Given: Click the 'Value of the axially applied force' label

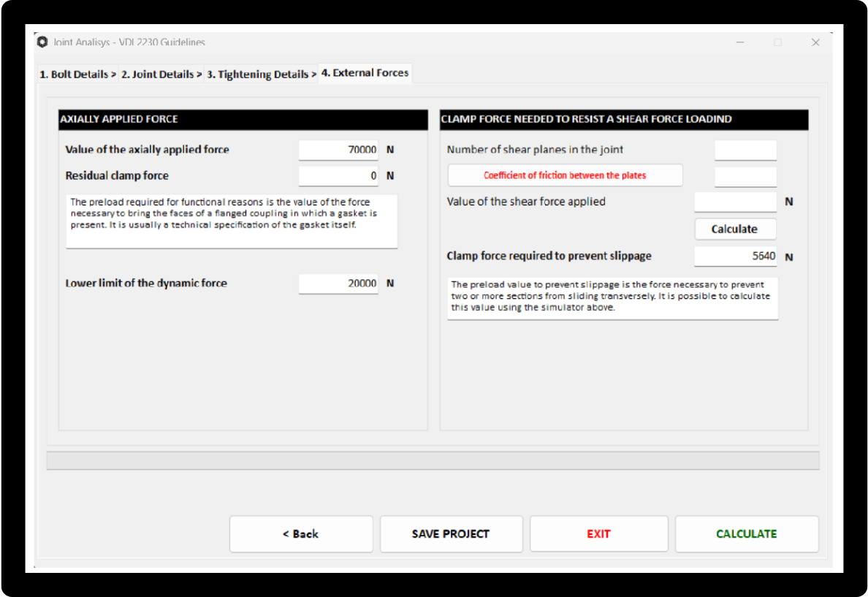Looking at the screenshot, I should (x=148, y=150).
